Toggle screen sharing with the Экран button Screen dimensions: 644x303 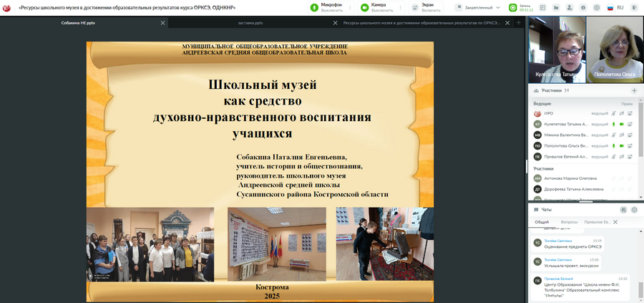425,7
